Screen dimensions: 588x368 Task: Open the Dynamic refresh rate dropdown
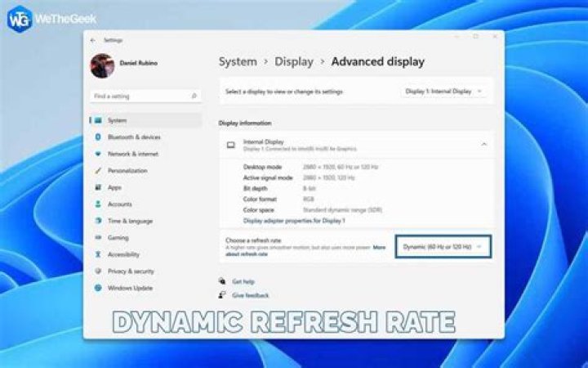(x=443, y=247)
